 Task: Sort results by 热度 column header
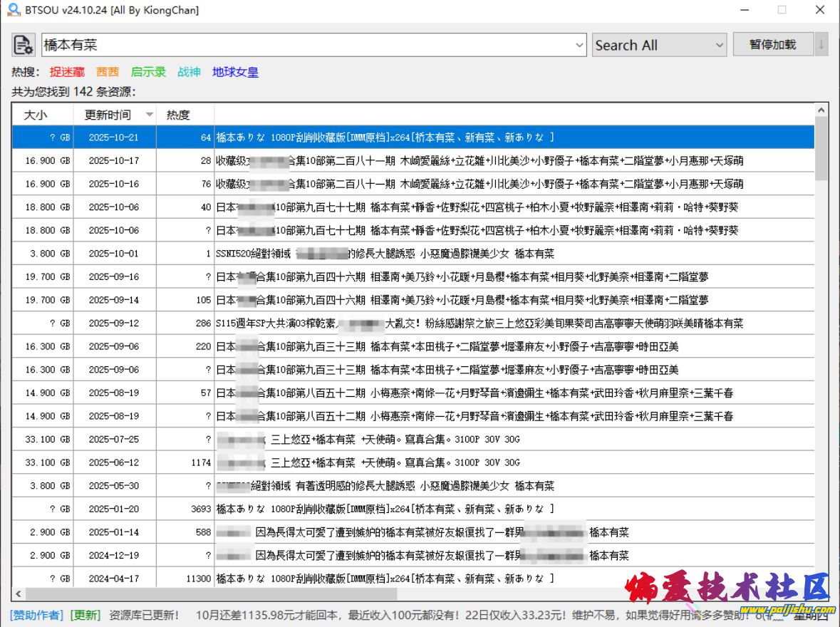[178, 115]
